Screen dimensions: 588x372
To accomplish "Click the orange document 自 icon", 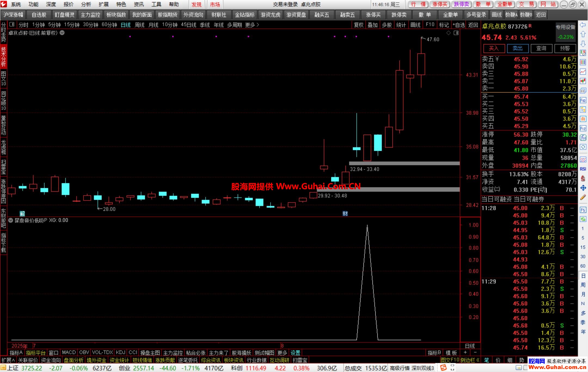I will (x=583, y=119).
